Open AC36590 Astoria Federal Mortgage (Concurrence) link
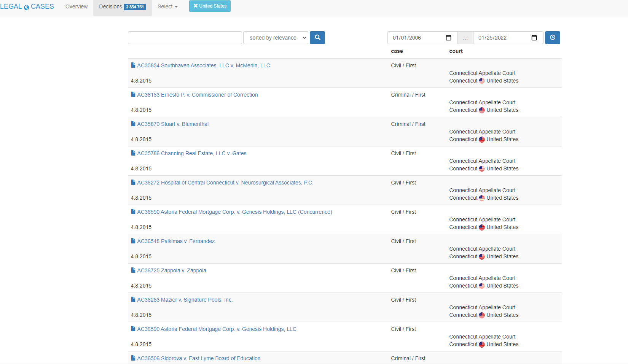Image resolution: width=628 pixels, height=364 pixels. pos(234,212)
